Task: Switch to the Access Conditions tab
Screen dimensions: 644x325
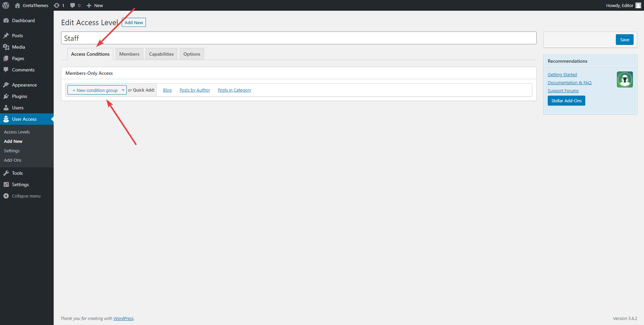Action: point(90,54)
